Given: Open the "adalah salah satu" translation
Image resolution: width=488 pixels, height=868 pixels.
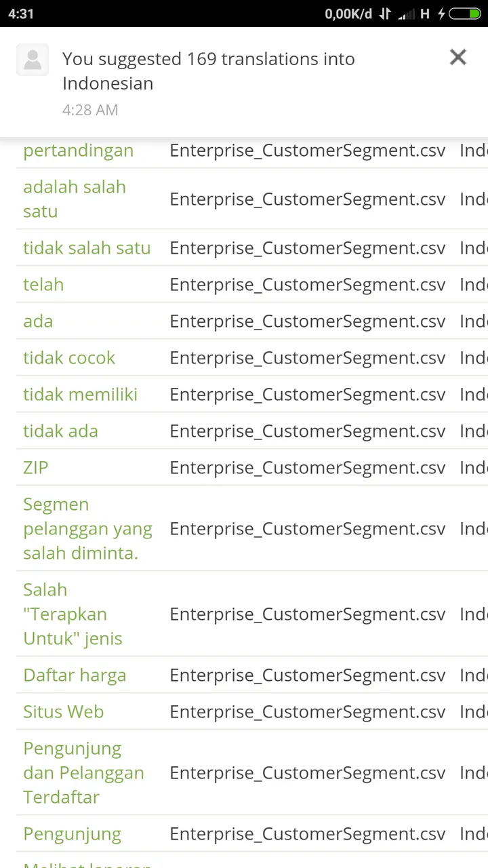Looking at the screenshot, I should [75, 199].
